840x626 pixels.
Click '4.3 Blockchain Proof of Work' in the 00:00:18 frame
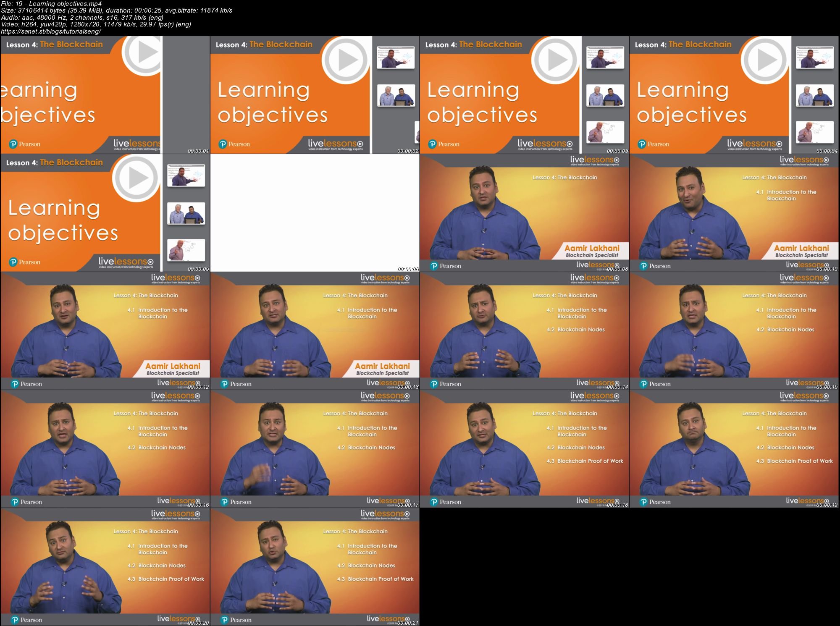tap(585, 461)
